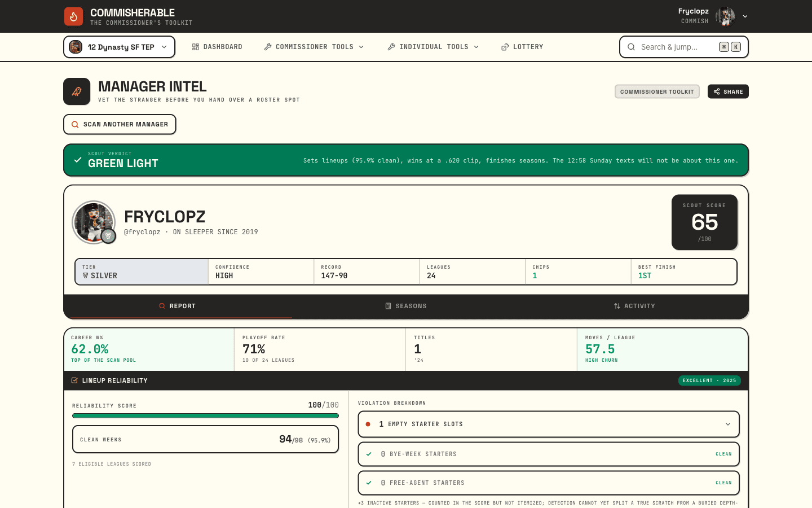The image size is (812, 508).
Task: Switch to the Activity tab
Action: point(634,306)
